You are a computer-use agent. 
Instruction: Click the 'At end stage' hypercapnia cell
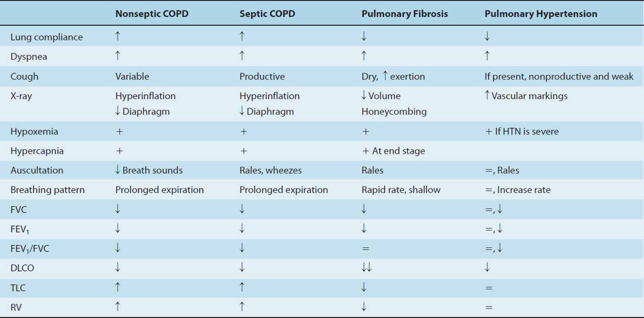tap(393, 151)
